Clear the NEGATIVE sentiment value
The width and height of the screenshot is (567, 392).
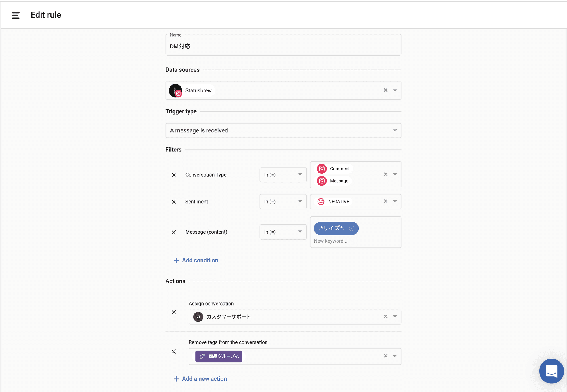(386, 201)
